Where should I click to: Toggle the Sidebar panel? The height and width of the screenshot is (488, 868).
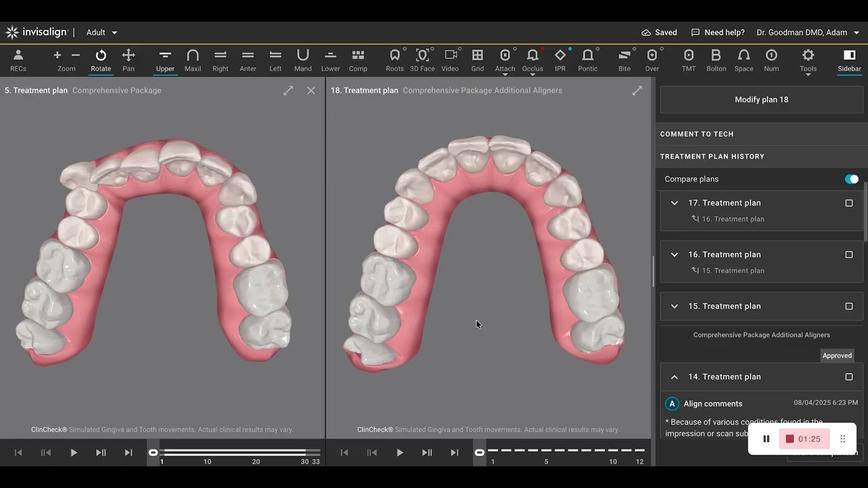click(850, 60)
